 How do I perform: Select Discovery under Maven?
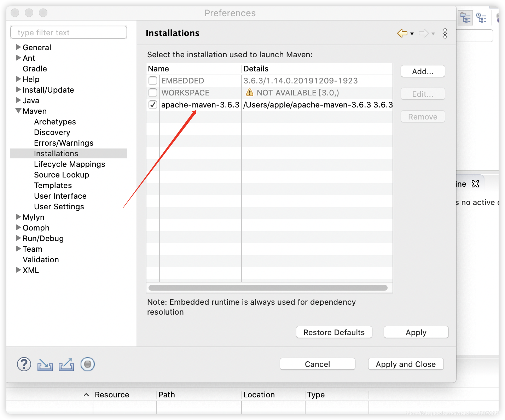pos(52,132)
